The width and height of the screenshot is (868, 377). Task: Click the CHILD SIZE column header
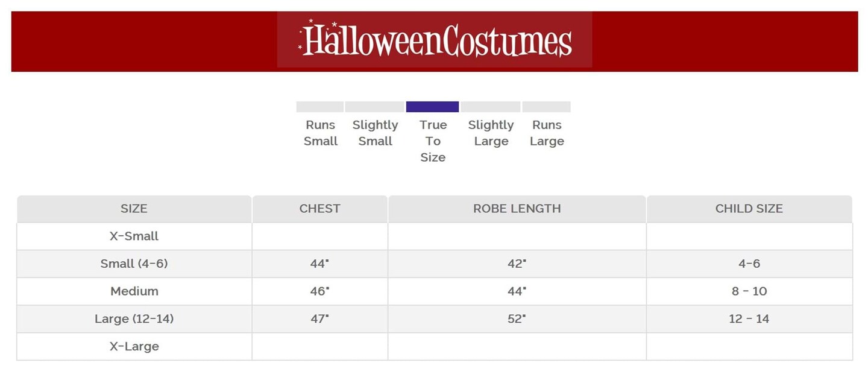click(x=749, y=209)
